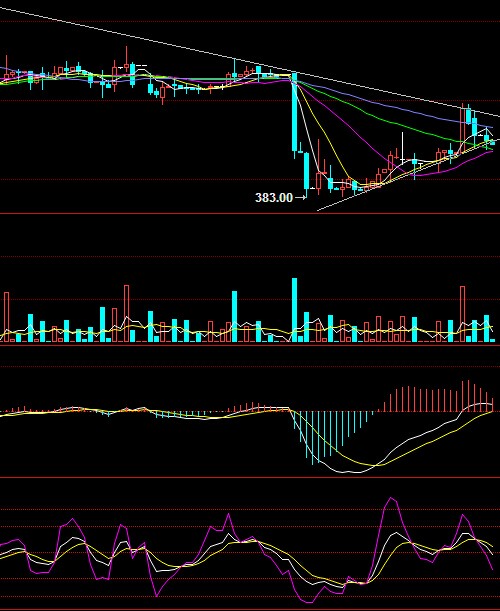Viewport: 500px width, 611px height.
Task: Click the red hollow volume bar at far left
Action: (x=6, y=317)
